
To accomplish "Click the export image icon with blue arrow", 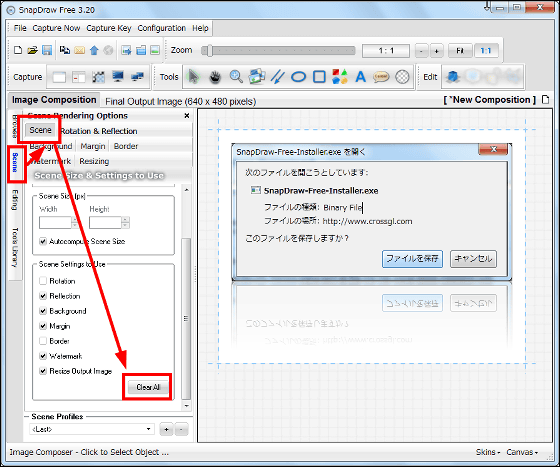I will [126, 50].
